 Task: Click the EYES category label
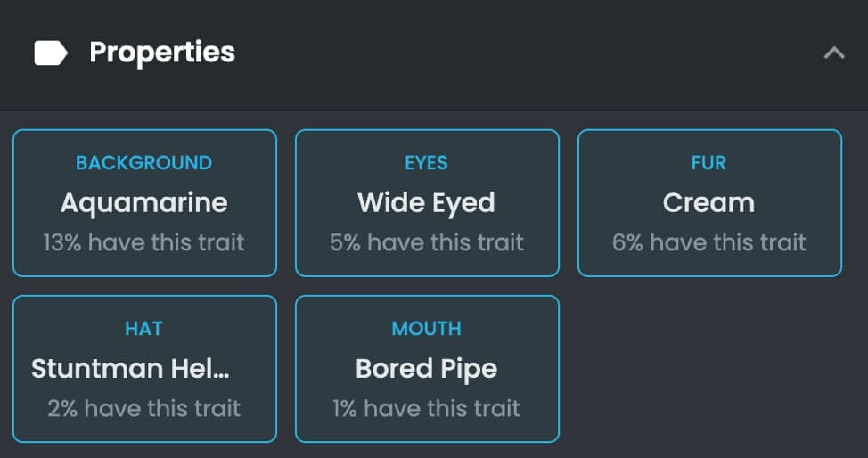[x=426, y=163]
